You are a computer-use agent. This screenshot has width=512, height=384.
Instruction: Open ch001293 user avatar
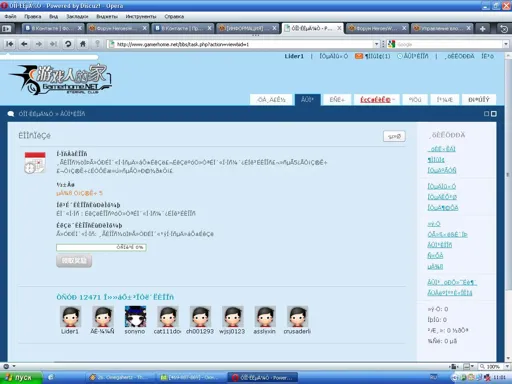click(x=200, y=317)
